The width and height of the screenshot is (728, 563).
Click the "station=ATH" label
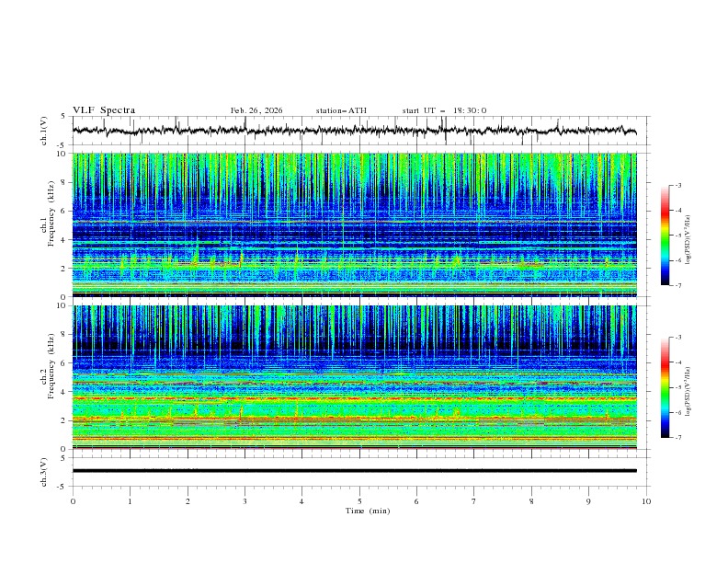point(341,110)
